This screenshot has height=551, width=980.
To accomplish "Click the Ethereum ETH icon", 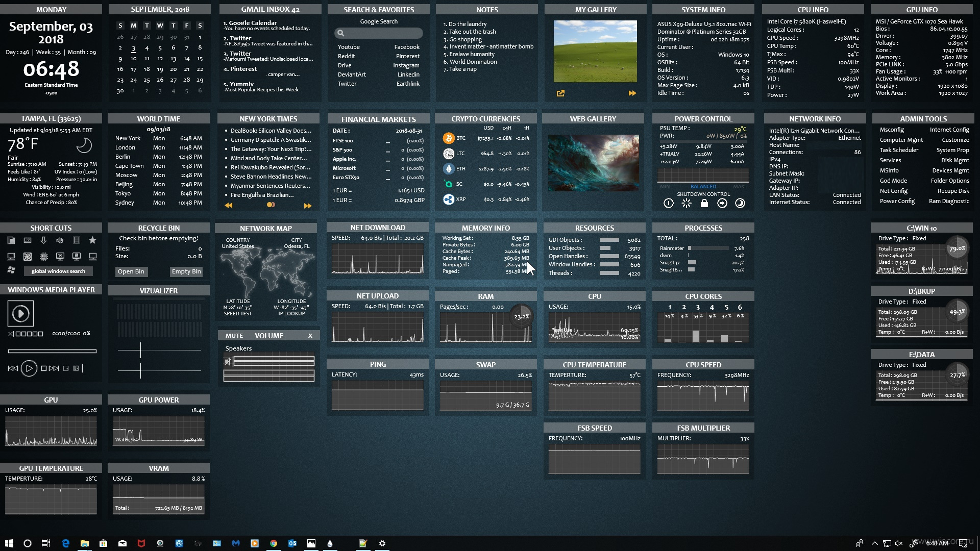I will tap(449, 169).
